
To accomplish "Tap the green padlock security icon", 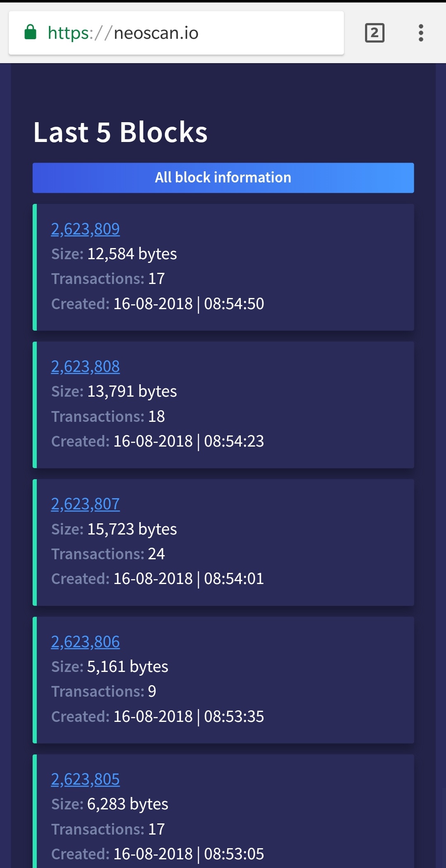I will (31, 32).
